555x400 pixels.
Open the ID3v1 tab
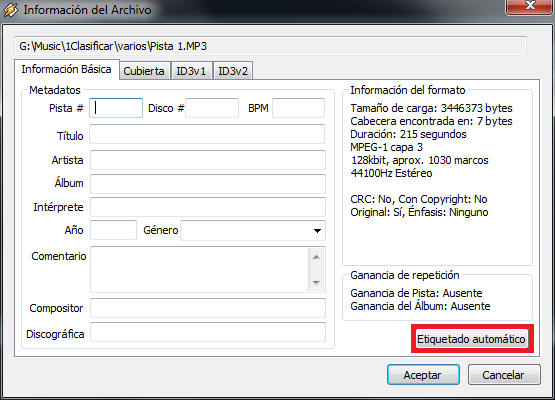pyautogui.click(x=191, y=71)
